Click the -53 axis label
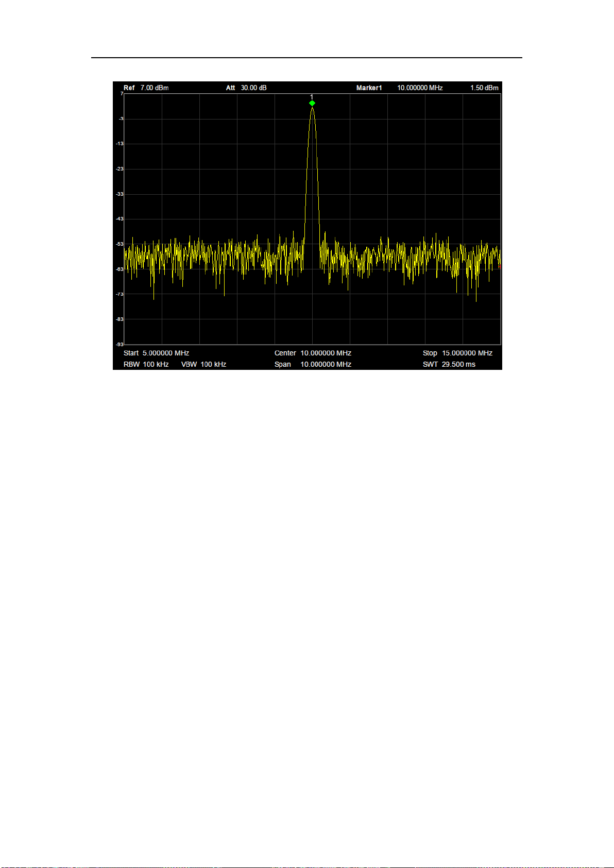 pyautogui.click(x=120, y=244)
